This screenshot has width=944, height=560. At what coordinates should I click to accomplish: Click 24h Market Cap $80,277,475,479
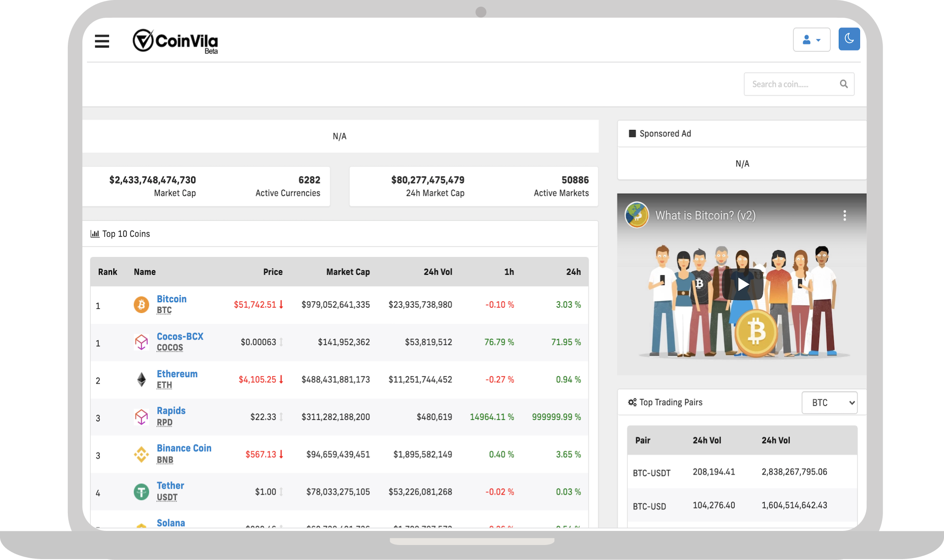click(x=428, y=180)
